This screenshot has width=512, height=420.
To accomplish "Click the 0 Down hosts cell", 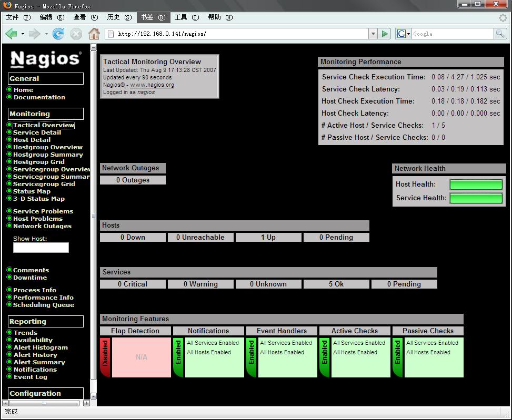I will tap(133, 237).
